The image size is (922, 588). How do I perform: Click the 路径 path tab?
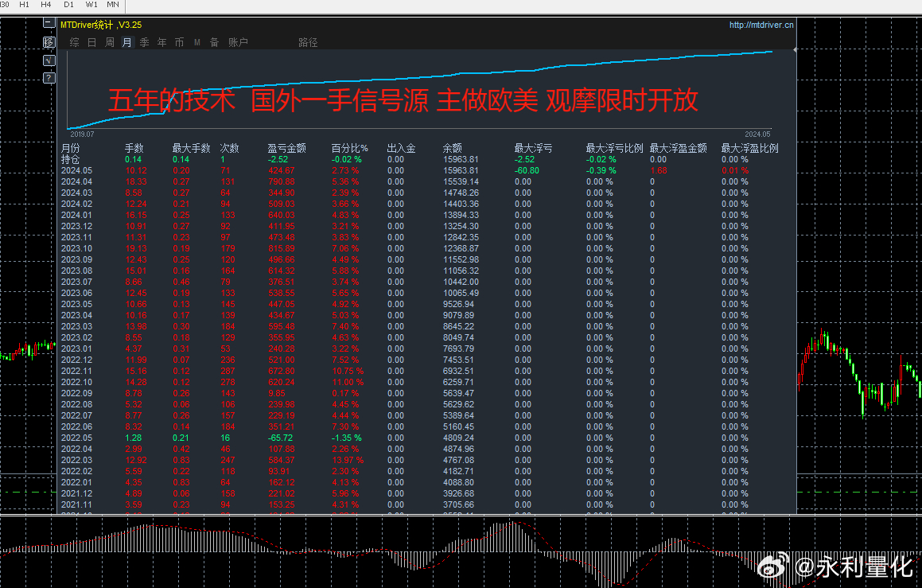[x=308, y=42]
